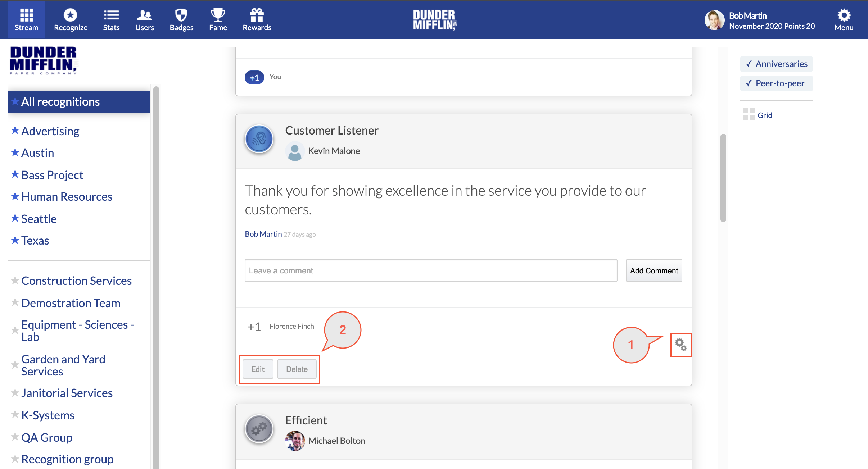This screenshot has height=469, width=868.
Task: Click Michael Bolton's profile photo
Action: pyautogui.click(x=295, y=441)
